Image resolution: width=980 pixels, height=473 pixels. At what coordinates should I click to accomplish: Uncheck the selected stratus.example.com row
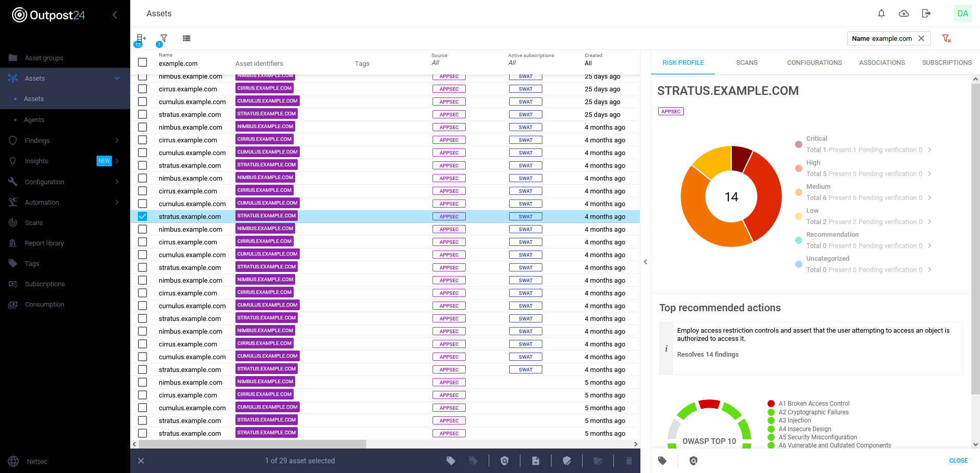(x=142, y=216)
